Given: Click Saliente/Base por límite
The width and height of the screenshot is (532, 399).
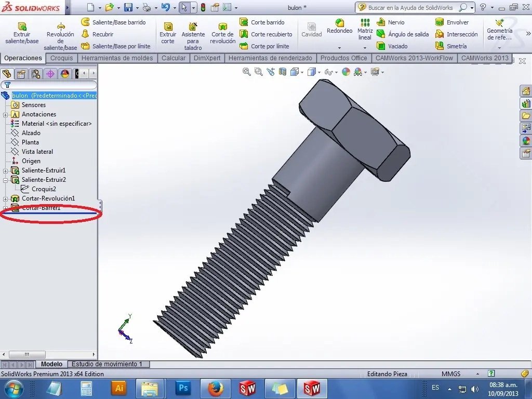Looking at the screenshot, I should pyautogui.click(x=116, y=46).
